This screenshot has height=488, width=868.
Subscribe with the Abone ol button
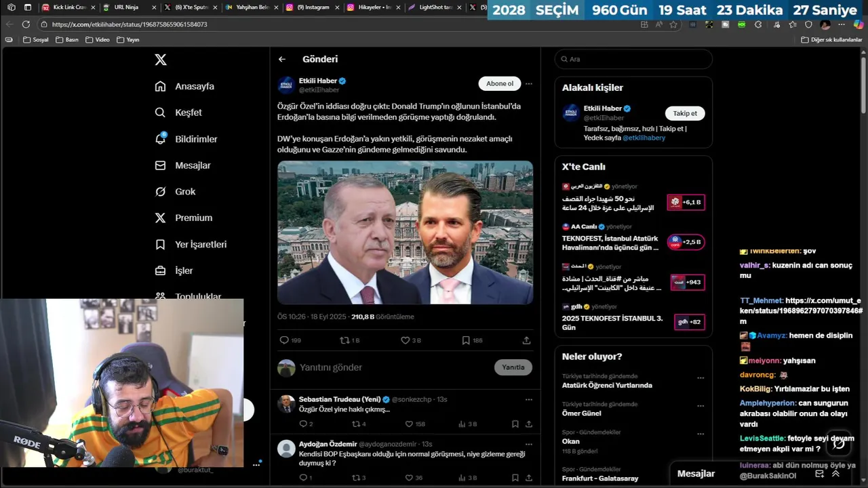500,83
